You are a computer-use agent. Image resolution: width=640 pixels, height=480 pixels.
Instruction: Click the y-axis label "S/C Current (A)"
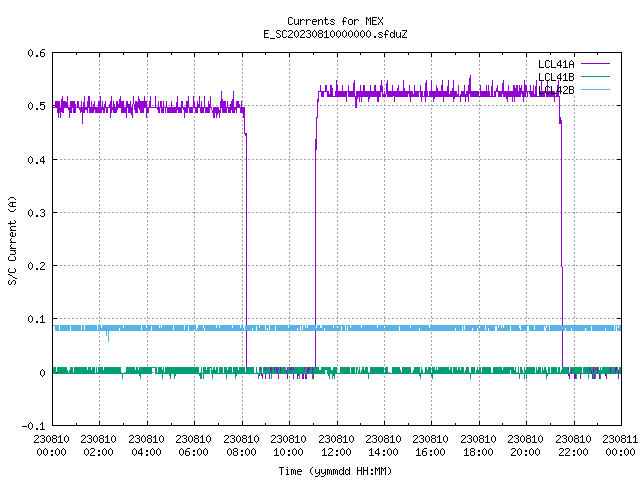13,240
